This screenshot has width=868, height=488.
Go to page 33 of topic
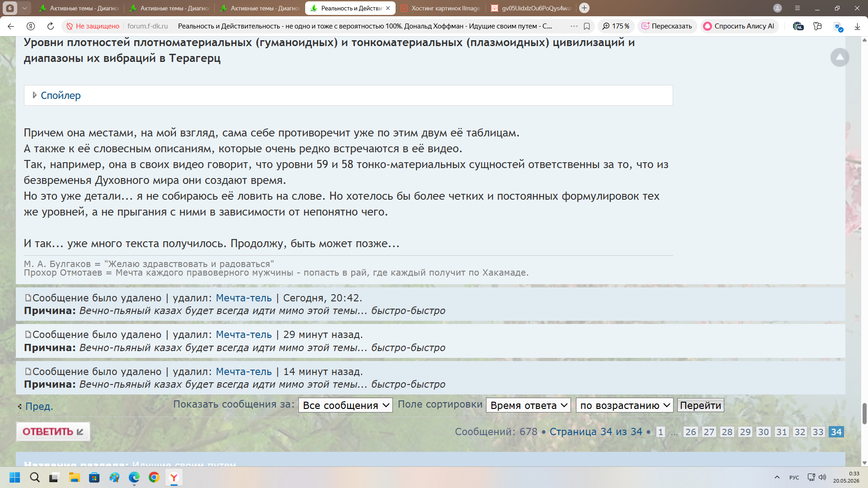coord(818,432)
